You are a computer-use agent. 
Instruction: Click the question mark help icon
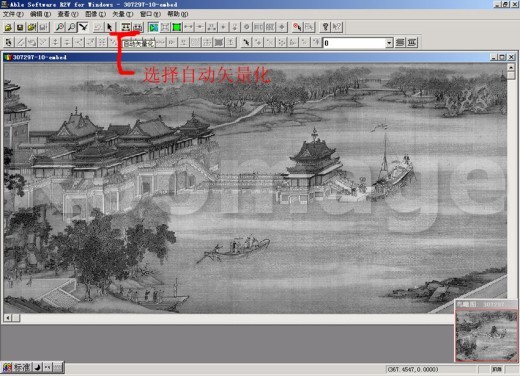pos(325,27)
